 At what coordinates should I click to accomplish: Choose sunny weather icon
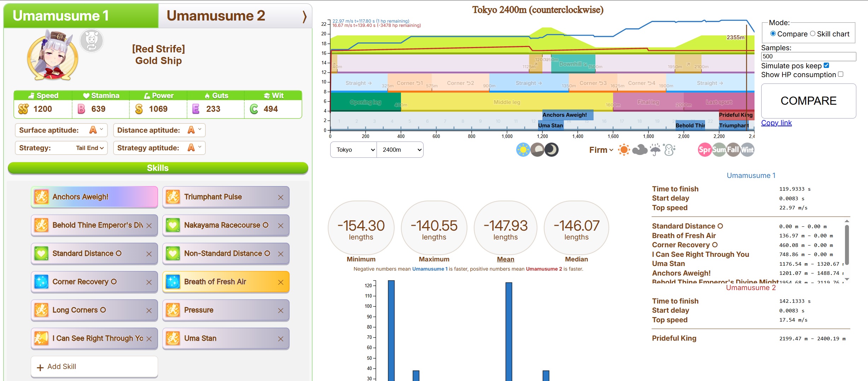(624, 150)
